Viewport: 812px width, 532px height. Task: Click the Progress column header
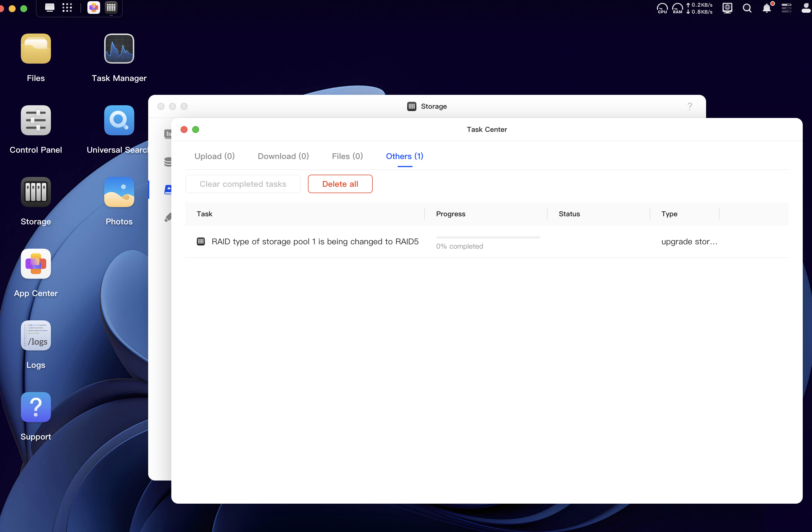point(450,214)
